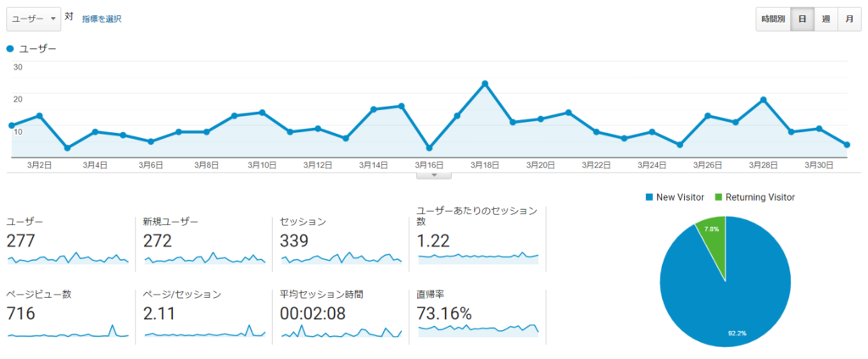Image resolution: width=868 pixels, height=359 pixels.
Task: Click the green Returning Visitor legend swatch
Action: point(719,197)
